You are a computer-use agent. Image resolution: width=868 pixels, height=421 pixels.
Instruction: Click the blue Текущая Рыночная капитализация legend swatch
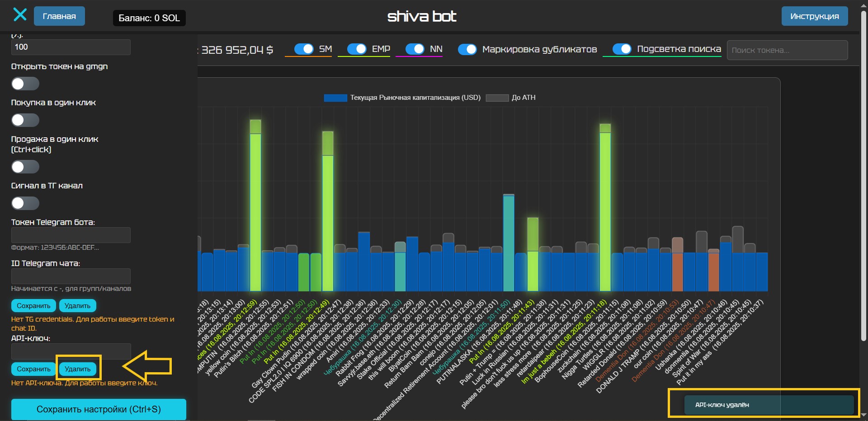coord(335,98)
